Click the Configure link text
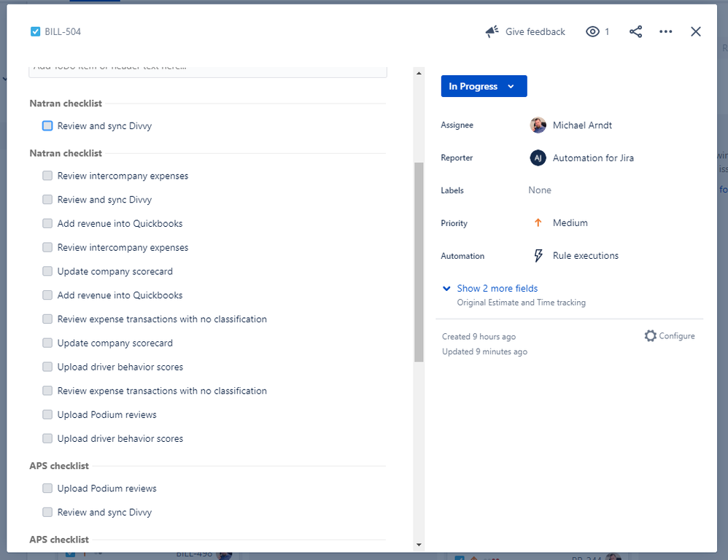This screenshot has width=728, height=560. pos(677,336)
